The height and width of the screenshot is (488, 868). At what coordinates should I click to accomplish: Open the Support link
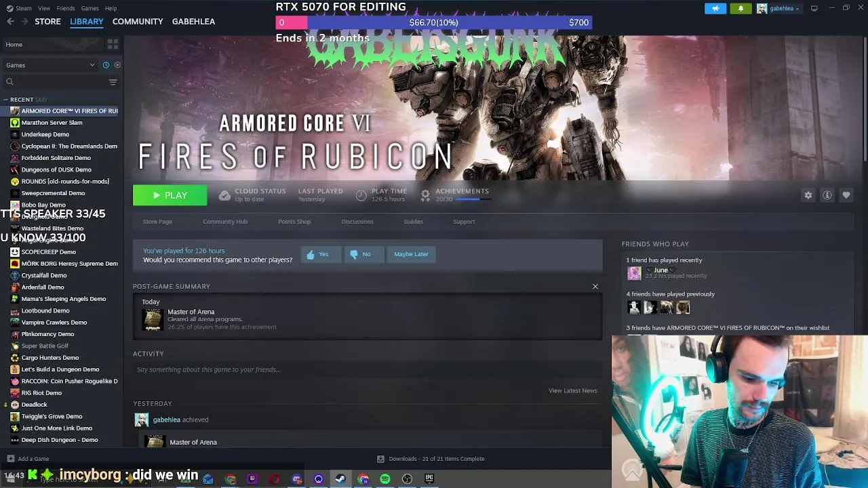(x=464, y=222)
